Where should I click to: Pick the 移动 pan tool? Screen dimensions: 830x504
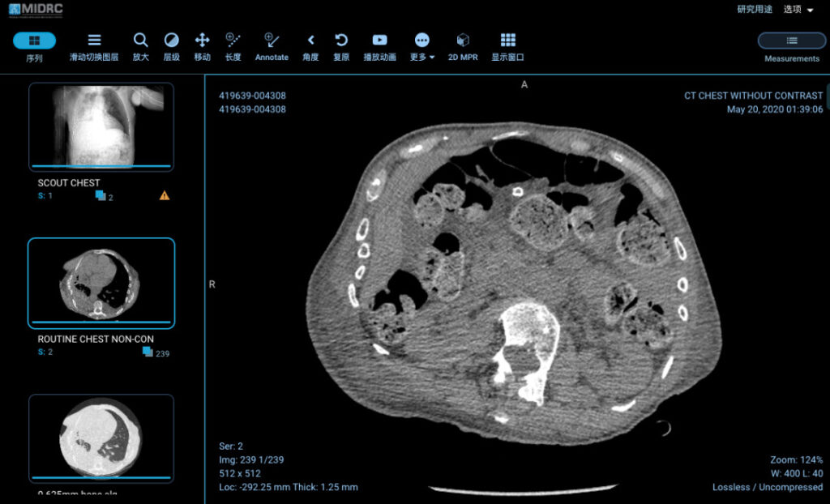click(202, 46)
